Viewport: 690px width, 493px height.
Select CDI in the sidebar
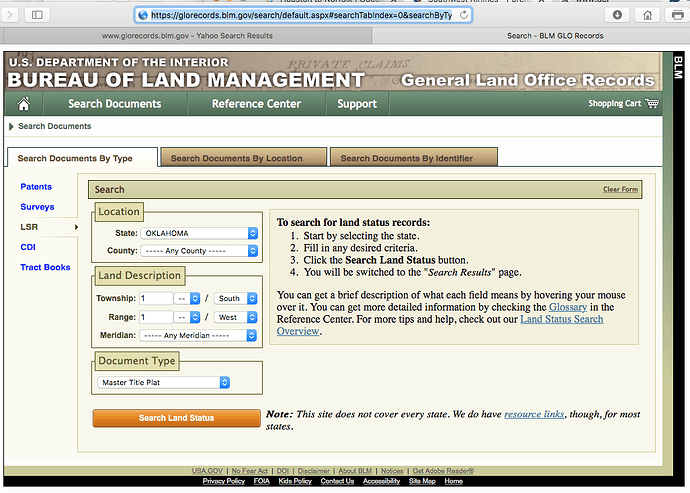point(28,247)
